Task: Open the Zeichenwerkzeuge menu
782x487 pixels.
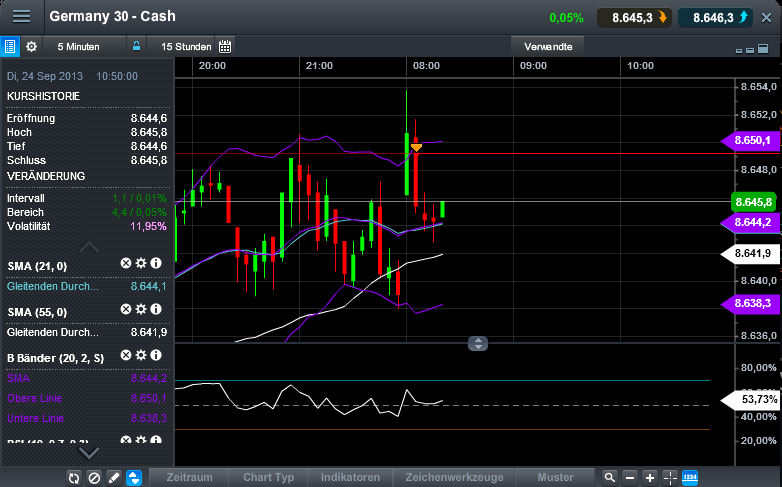Action: tap(454, 478)
